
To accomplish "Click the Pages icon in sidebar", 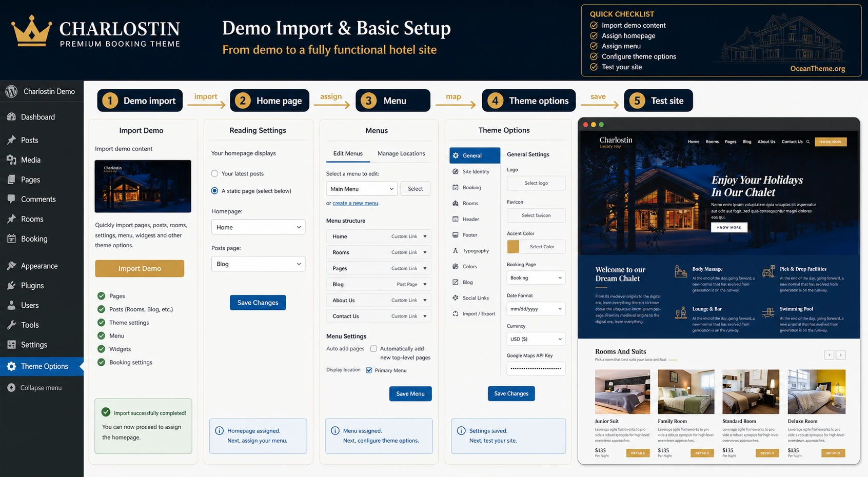I will click(11, 180).
